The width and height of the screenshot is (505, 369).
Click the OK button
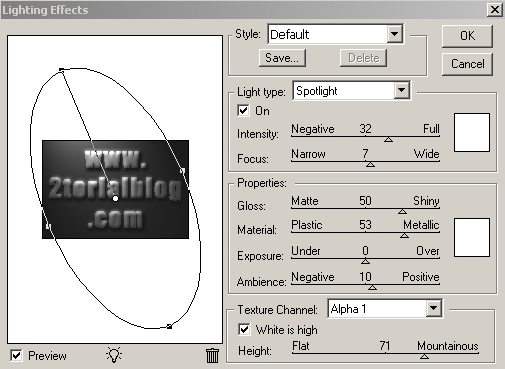[467, 36]
